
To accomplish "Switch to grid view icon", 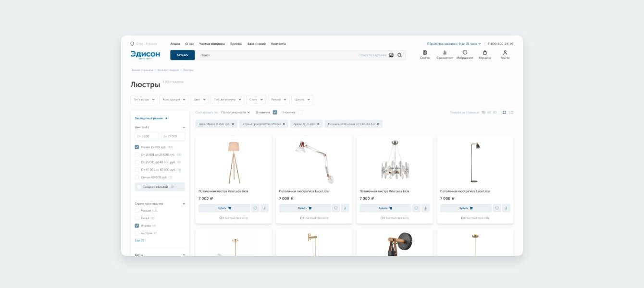I will (504, 112).
